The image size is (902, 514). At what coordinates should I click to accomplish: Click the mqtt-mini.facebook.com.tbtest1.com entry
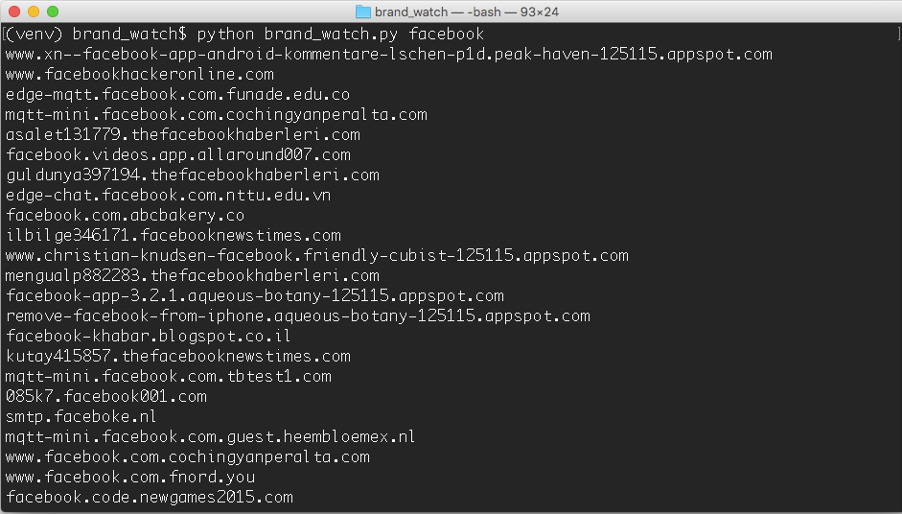point(168,376)
